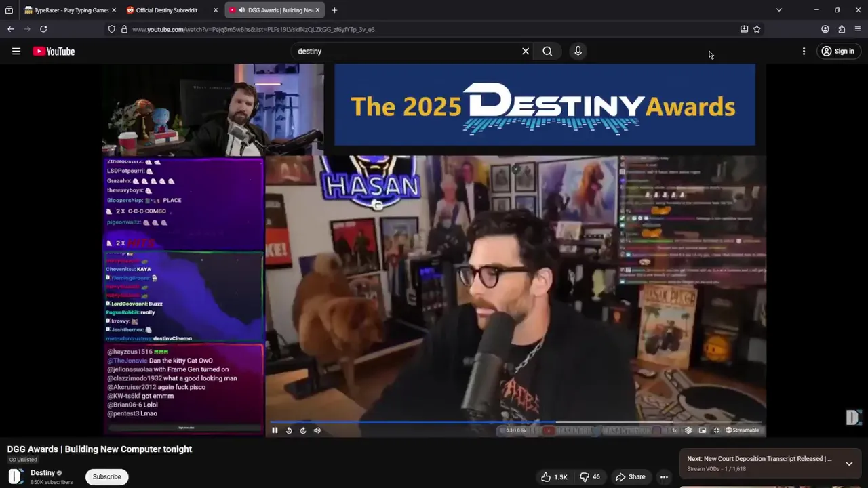Click the URL address bar
Image resolution: width=868 pixels, height=488 pixels.
coord(434,29)
